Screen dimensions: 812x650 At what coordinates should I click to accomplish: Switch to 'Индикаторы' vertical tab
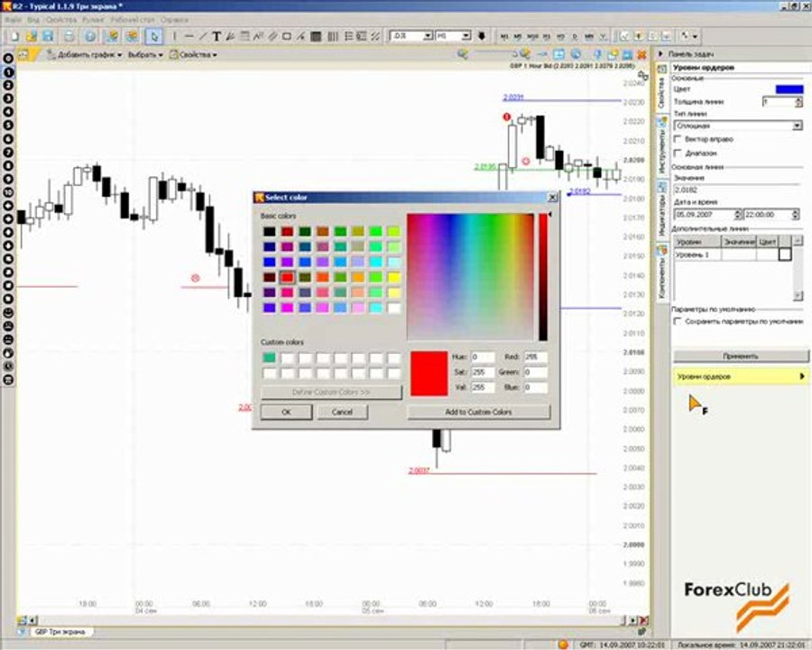point(662,210)
